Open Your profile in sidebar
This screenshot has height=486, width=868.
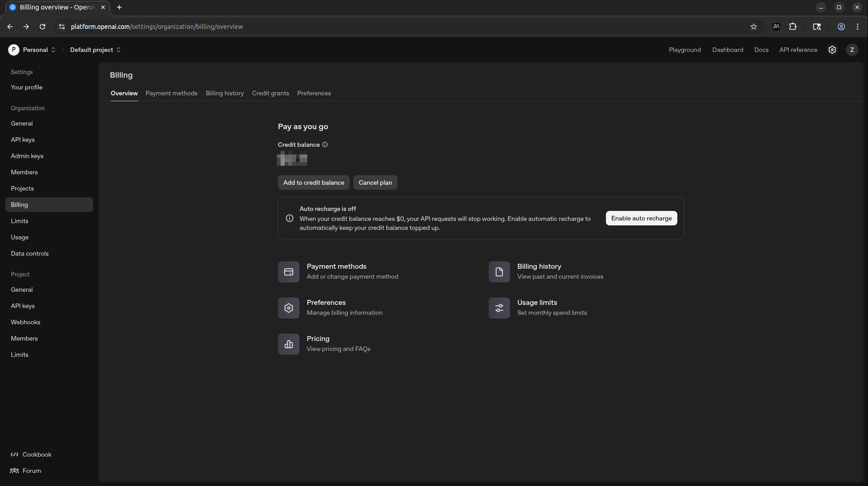pyautogui.click(x=49, y=87)
